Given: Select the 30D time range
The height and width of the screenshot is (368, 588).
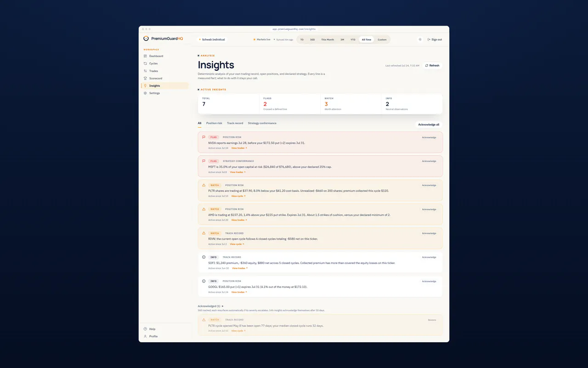Looking at the screenshot, I should (312, 40).
